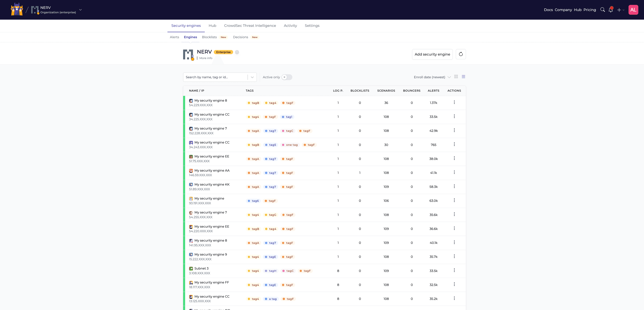644x310 pixels.
Task: Open the Security engines tab
Action: point(186,26)
